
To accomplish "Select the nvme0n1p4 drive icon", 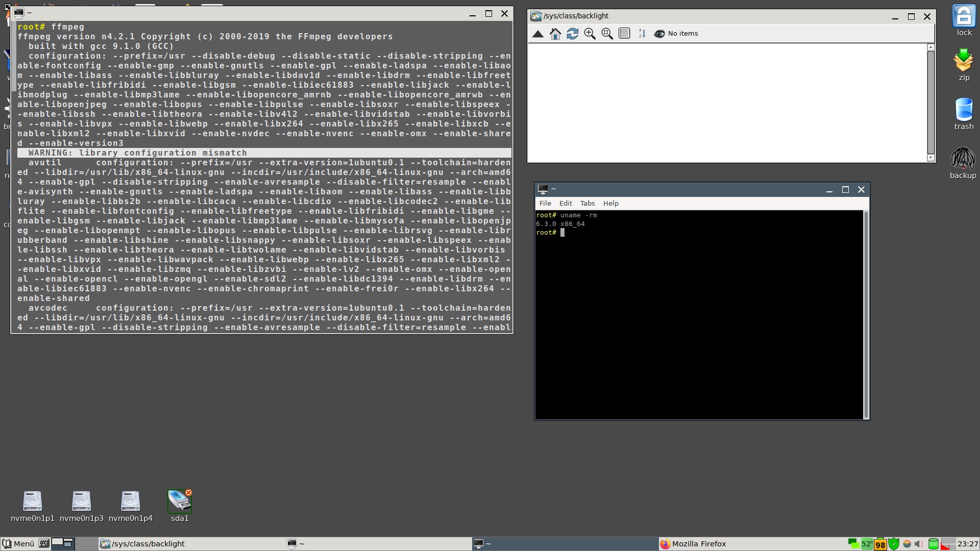I will point(131,506).
